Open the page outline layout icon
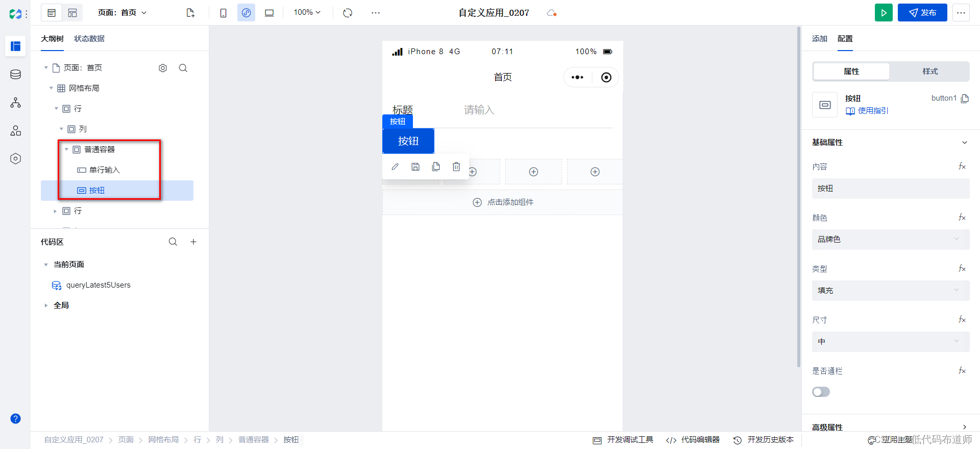 click(52, 13)
